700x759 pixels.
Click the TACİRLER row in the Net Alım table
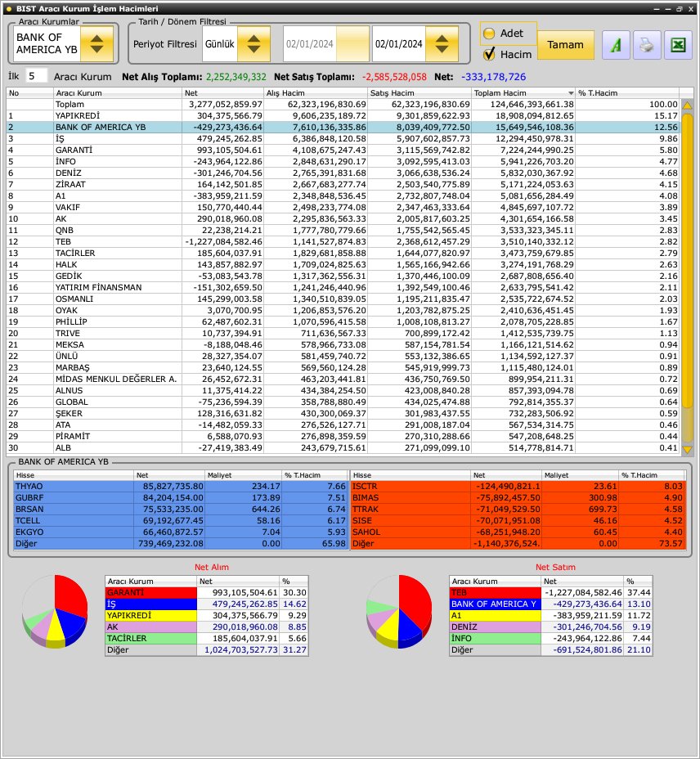207,639
